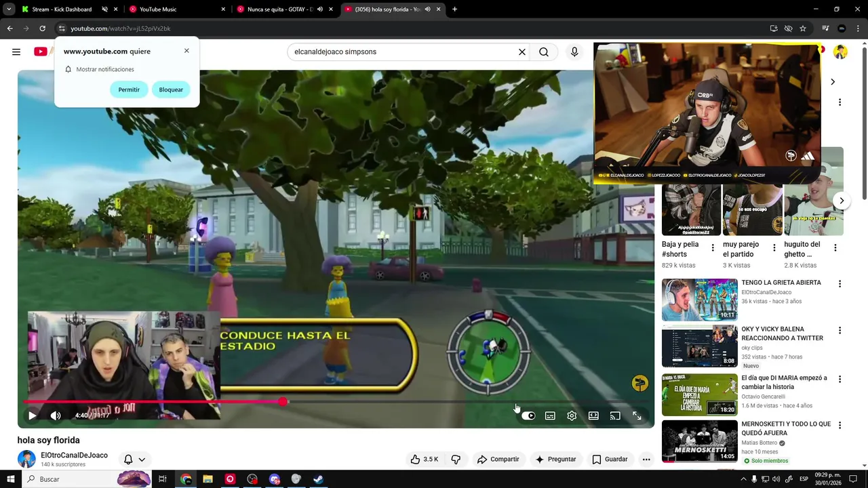This screenshot has height=488, width=868.
Task: Start voice search with the microphone
Action: 574,52
